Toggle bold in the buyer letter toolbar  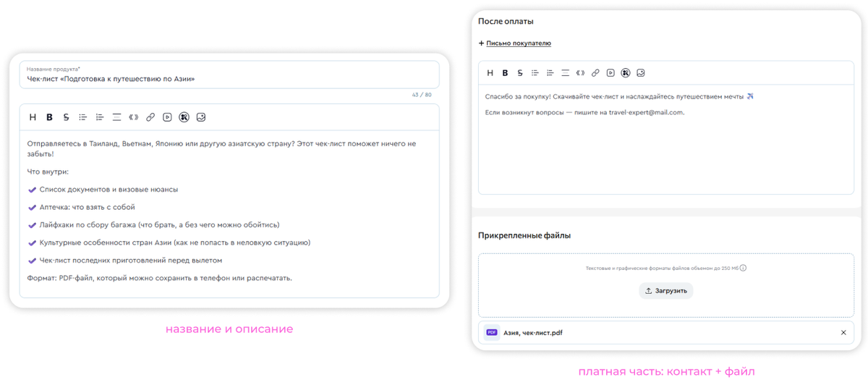tap(505, 73)
